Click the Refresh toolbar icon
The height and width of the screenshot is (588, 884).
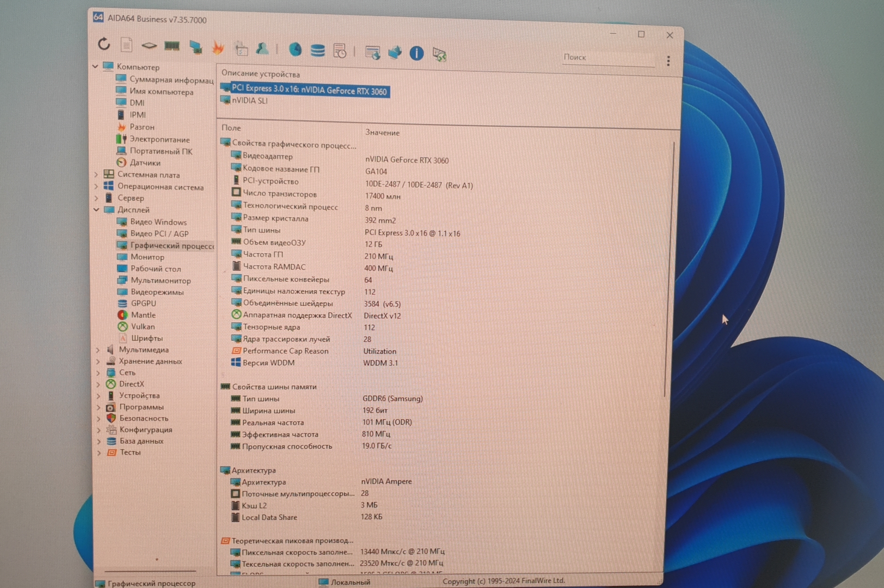pos(104,44)
